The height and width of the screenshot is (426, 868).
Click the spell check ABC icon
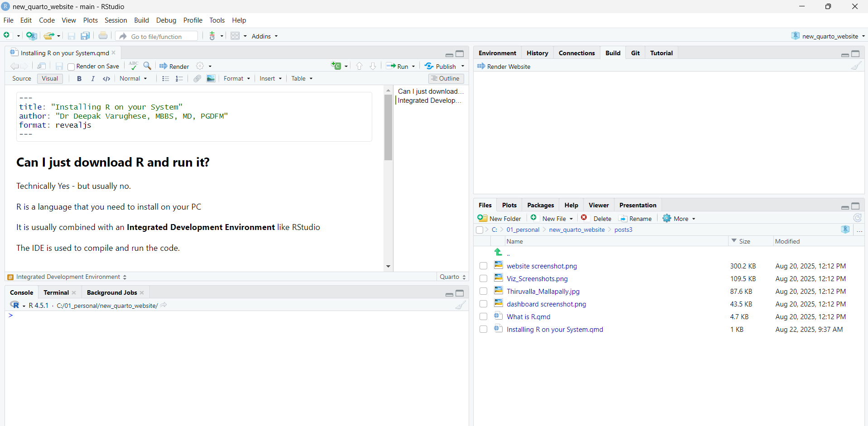[x=133, y=66]
